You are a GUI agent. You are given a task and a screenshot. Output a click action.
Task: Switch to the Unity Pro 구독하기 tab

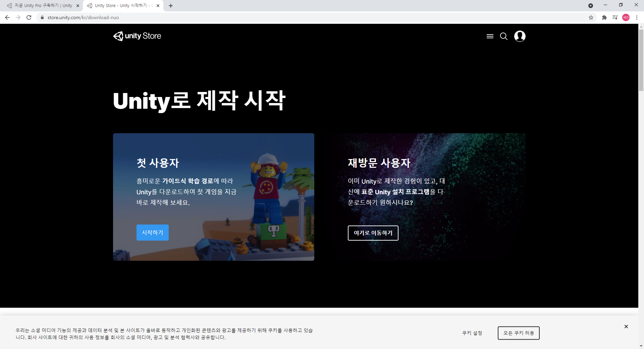click(43, 6)
